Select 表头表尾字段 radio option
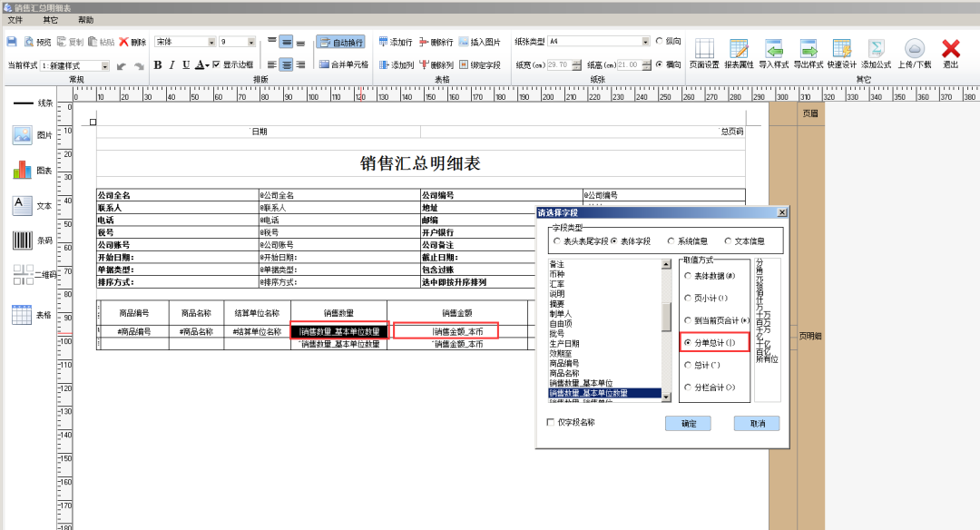The height and width of the screenshot is (530, 980). coord(557,240)
